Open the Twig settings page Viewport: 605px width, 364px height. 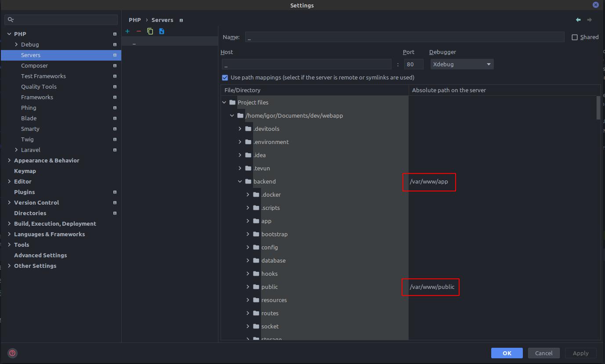point(27,139)
